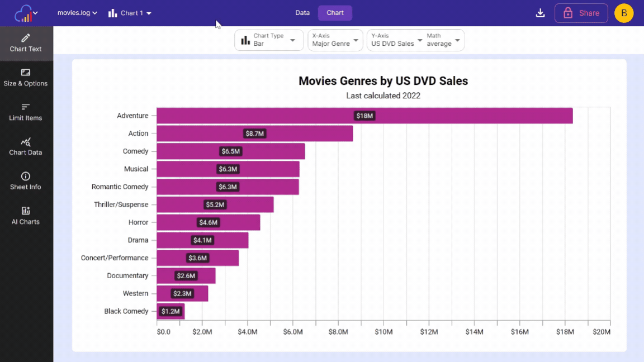Screen dimensions: 644x362
Task: Click the cloud chart app logo
Action: click(x=23, y=13)
